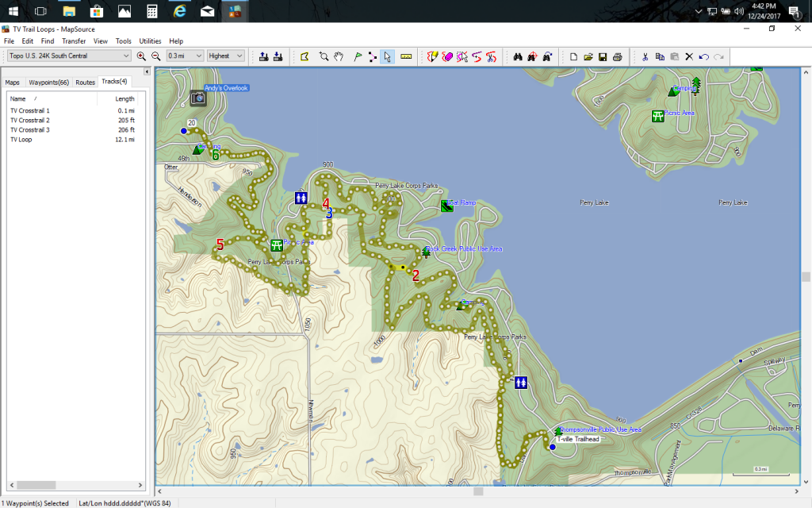Select the Distance/Bearing ruler tool
812x508 pixels.
[406, 56]
